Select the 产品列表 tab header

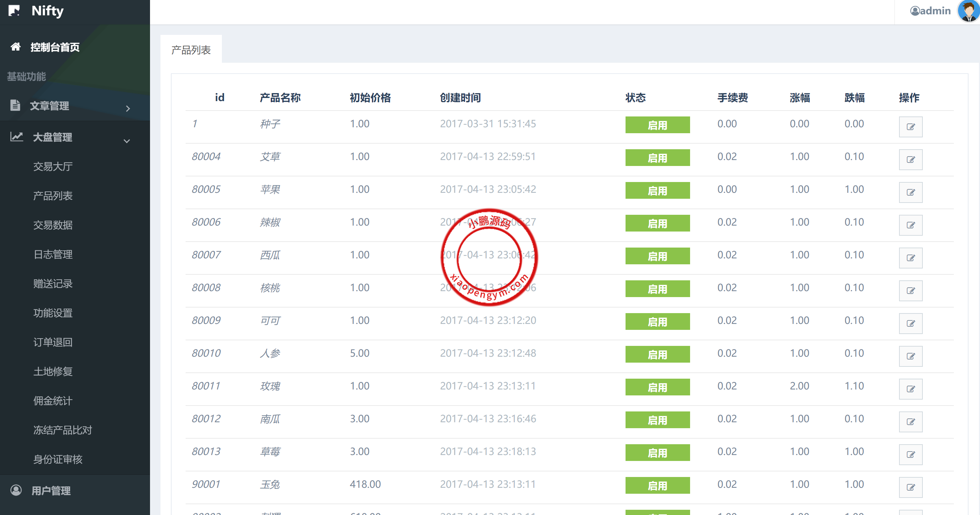(191, 50)
